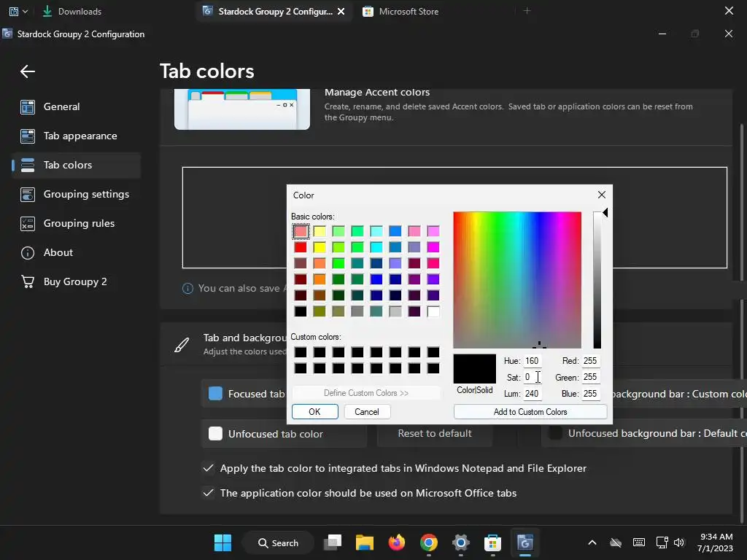Open File Explorer from taskbar

(365, 542)
